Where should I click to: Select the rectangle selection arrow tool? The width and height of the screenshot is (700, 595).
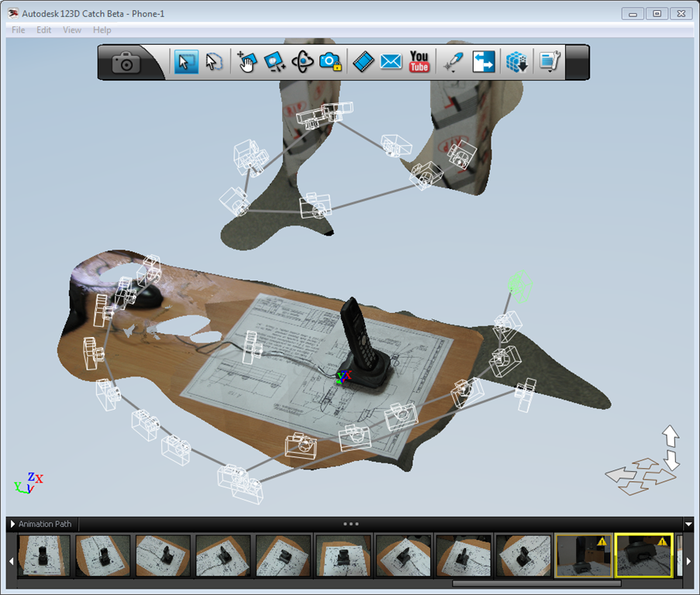coord(186,61)
